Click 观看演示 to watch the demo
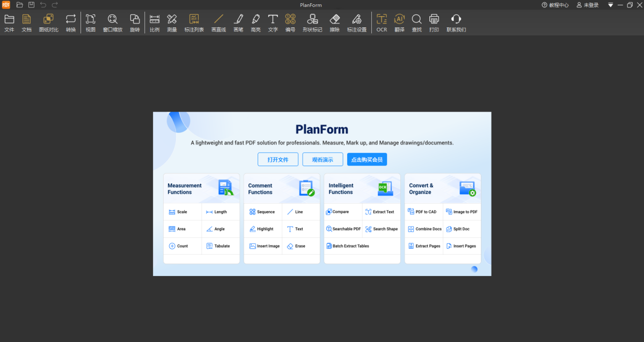 coord(322,159)
